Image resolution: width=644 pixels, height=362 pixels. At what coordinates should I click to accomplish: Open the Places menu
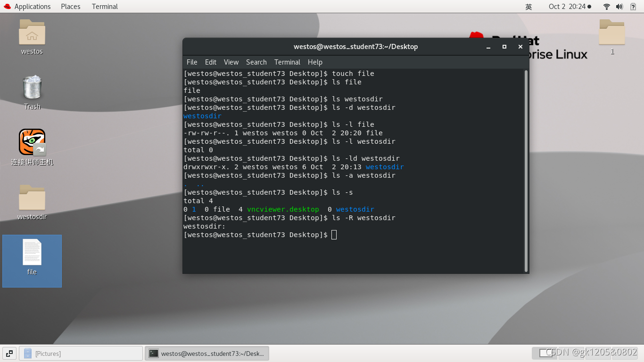pos(71,7)
